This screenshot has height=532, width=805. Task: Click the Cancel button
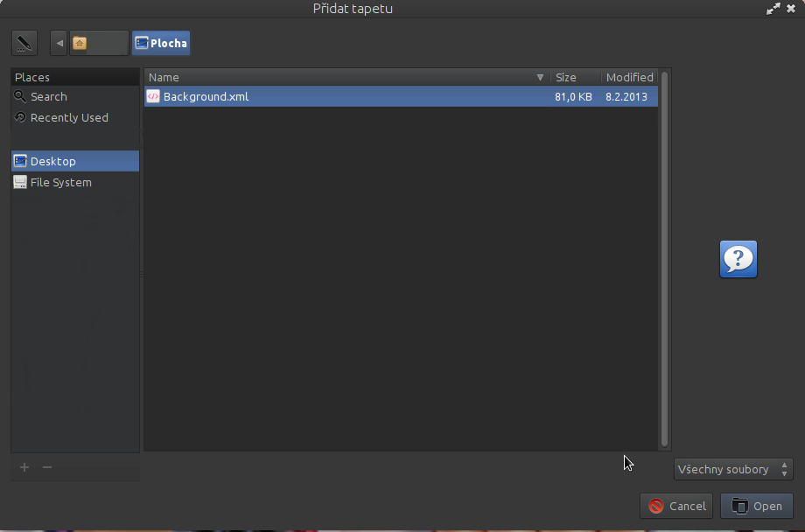pos(676,507)
